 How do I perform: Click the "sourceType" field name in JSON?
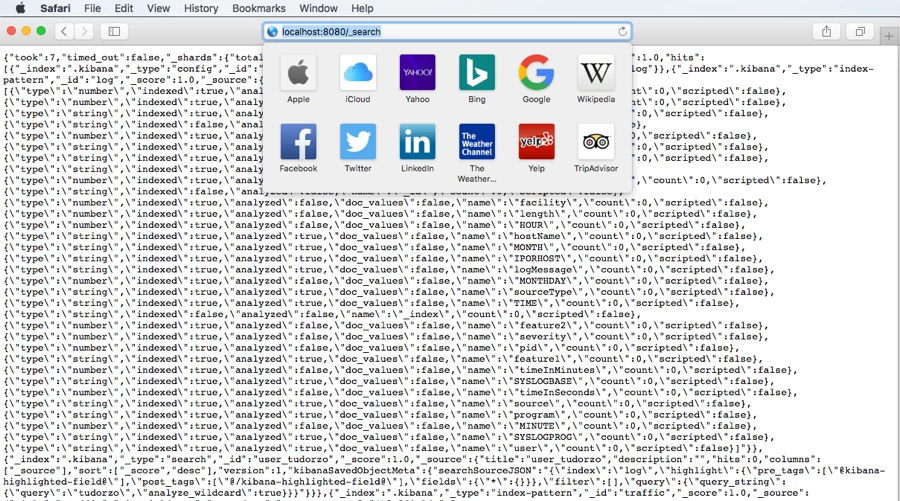[544, 292]
